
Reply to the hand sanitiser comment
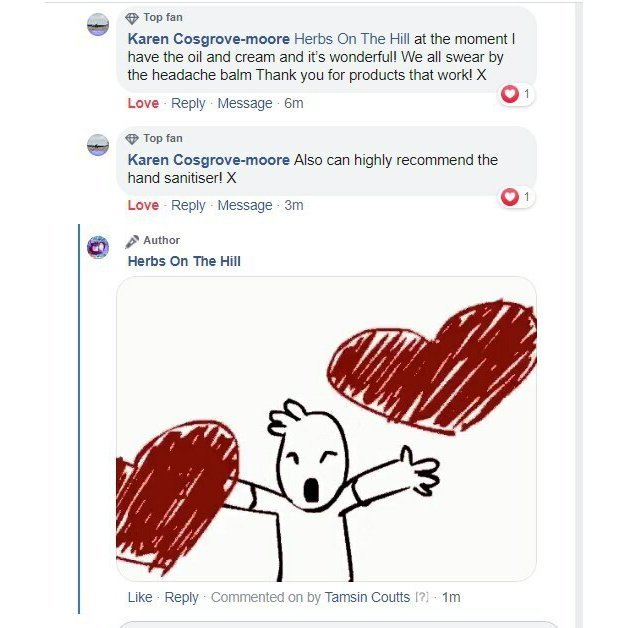[188, 205]
